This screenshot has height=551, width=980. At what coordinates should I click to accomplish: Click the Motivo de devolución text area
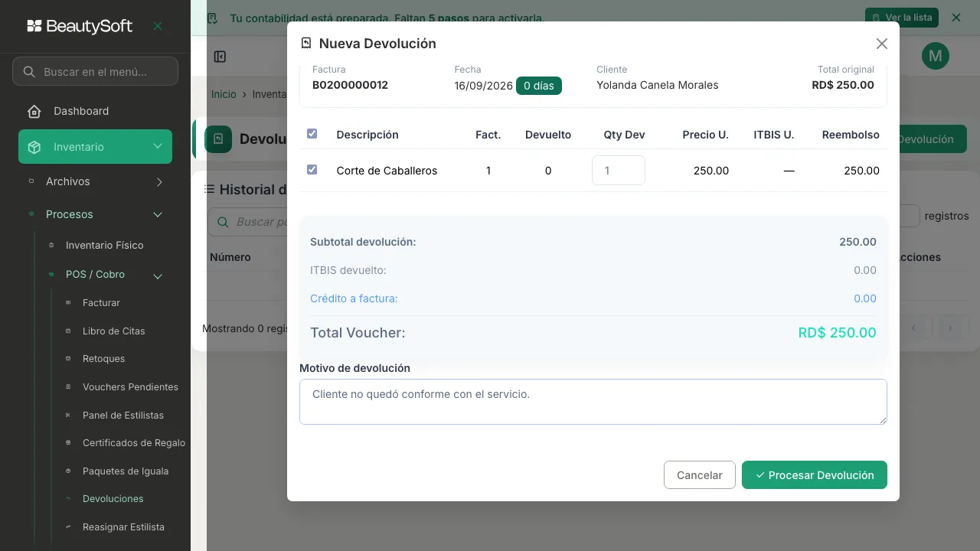click(x=593, y=402)
